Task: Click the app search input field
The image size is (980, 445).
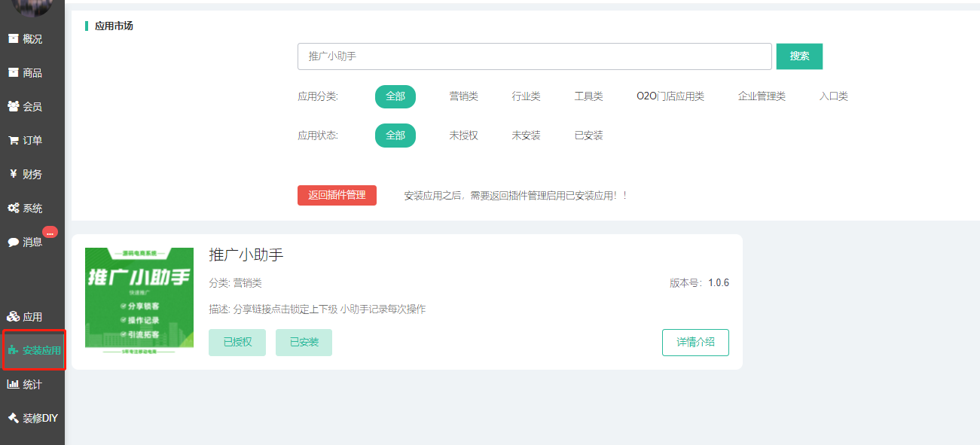Action: (x=534, y=56)
